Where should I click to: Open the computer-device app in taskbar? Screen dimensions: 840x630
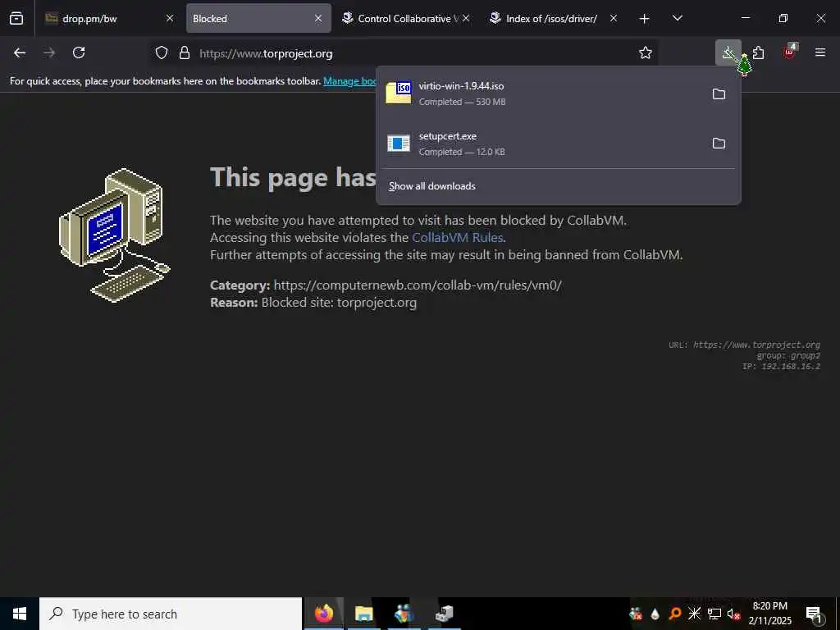pos(444,614)
